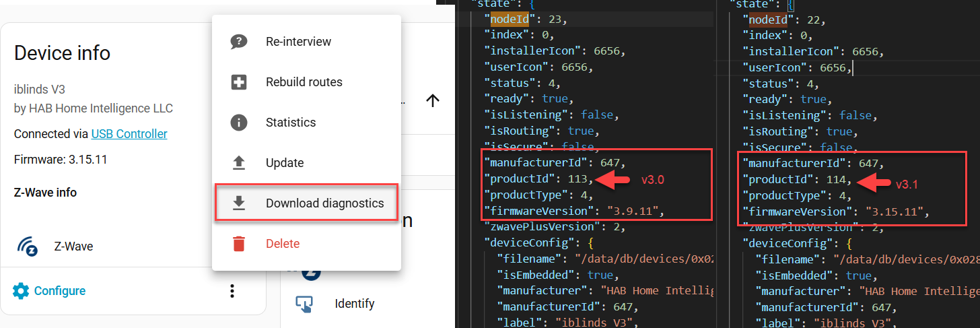Click 'by HAB Home Intelligence LLC' text
Viewport: 980px width, 328px height.
94,108
